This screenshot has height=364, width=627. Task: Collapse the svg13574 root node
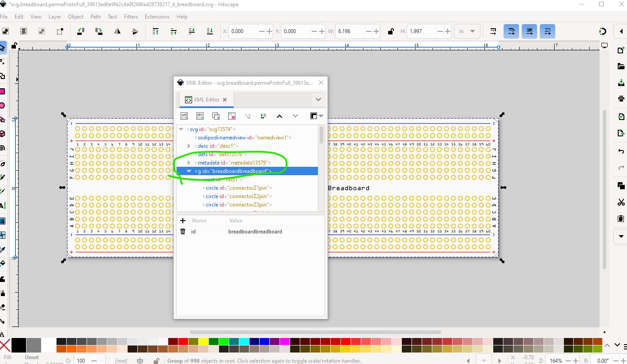tap(181, 129)
